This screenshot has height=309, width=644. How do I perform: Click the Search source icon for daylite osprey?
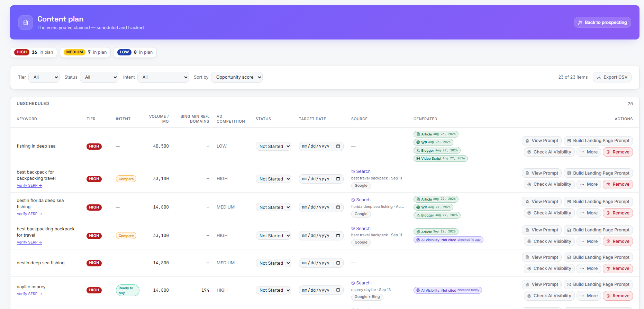tap(353, 283)
